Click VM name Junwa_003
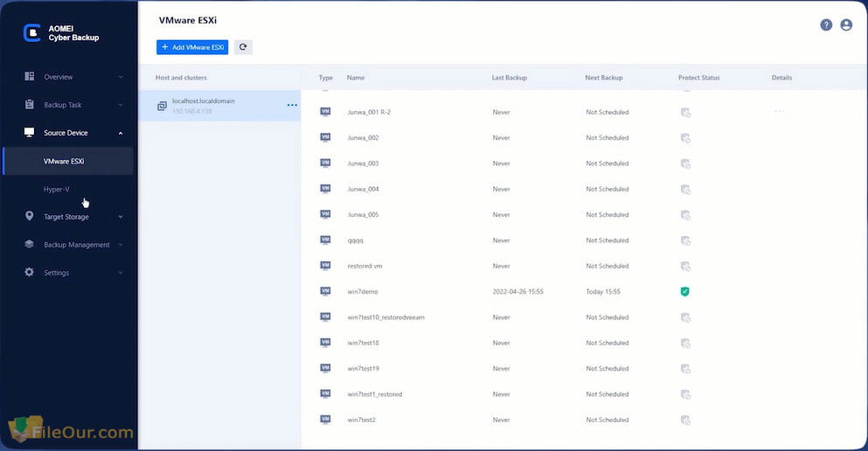The width and height of the screenshot is (868, 451). click(x=363, y=163)
